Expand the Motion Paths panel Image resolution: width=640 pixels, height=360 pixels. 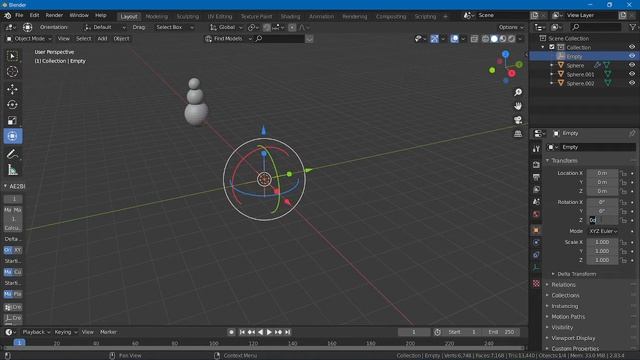point(568,316)
